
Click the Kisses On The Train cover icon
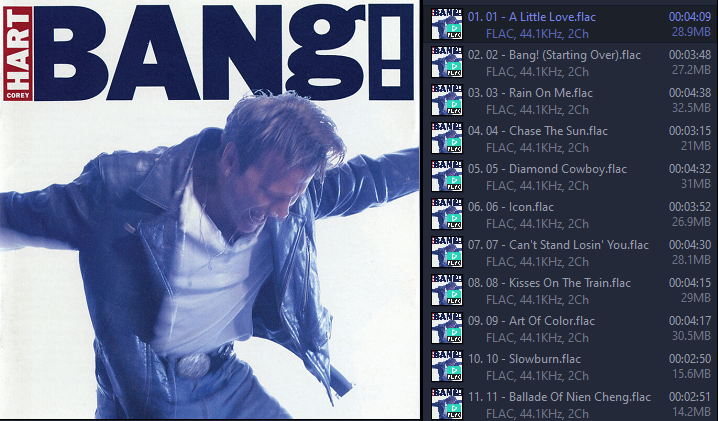tap(447, 290)
